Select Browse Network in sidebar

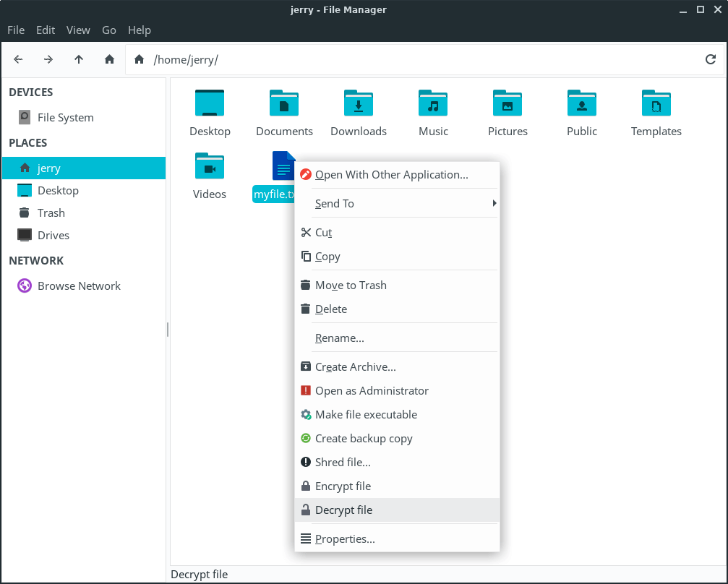[x=79, y=286]
